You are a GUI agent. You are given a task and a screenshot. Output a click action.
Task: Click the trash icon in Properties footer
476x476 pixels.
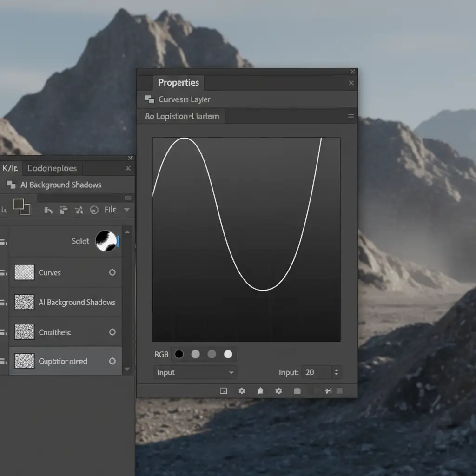pyautogui.click(x=297, y=391)
